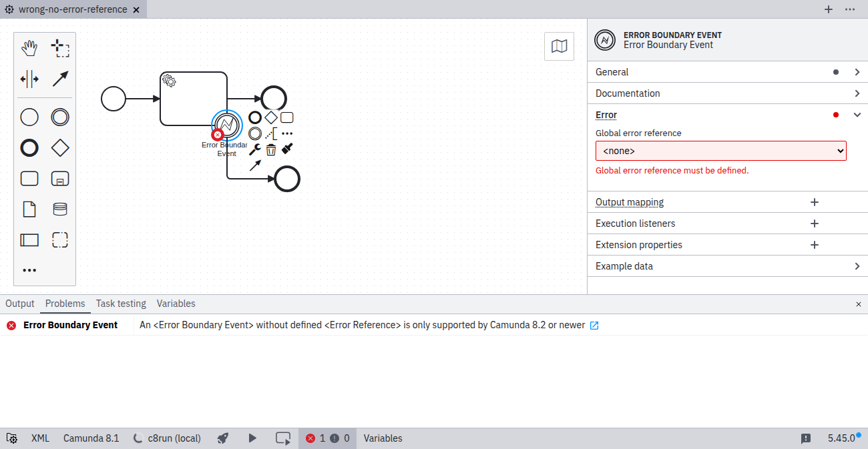
Task: Change element color with paint roller
Action: click(287, 149)
